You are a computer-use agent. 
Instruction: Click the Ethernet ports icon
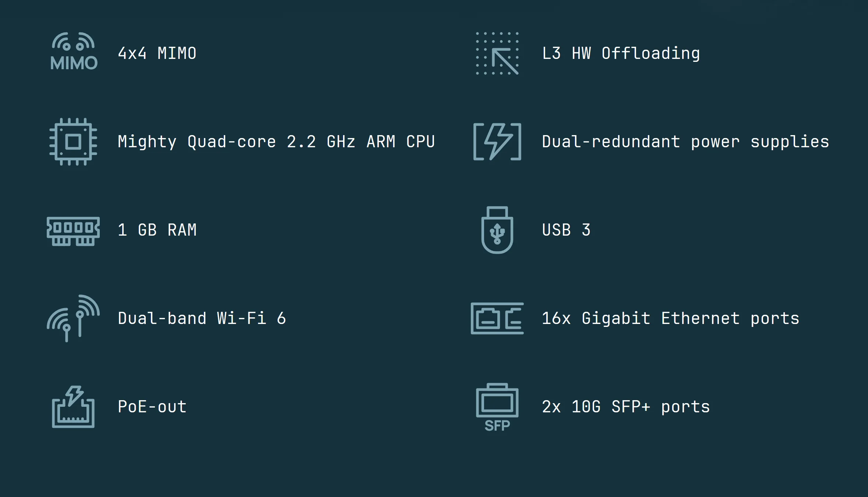pyautogui.click(x=497, y=318)
